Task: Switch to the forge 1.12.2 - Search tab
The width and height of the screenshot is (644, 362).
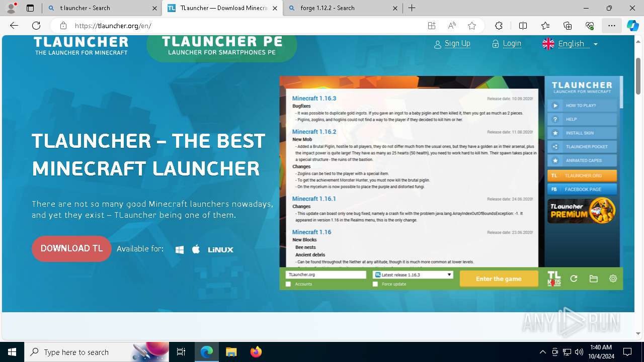Action: coord(343,8)
